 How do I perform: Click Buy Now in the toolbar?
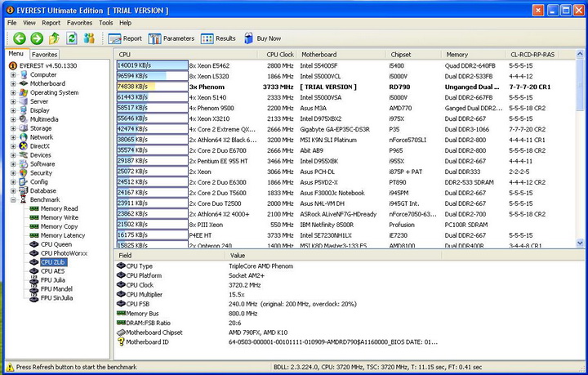coord(262,38)
